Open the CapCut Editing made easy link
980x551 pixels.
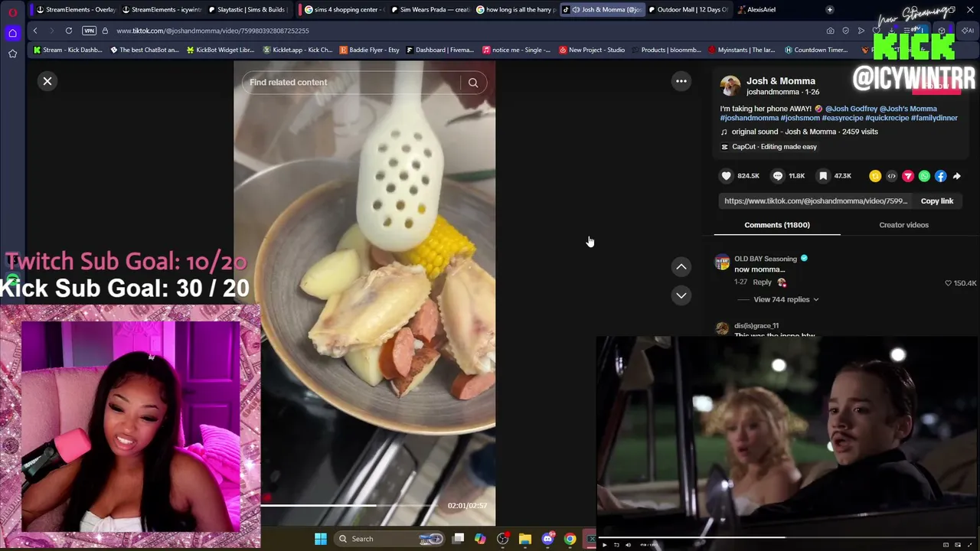click(x=769, y=147)
